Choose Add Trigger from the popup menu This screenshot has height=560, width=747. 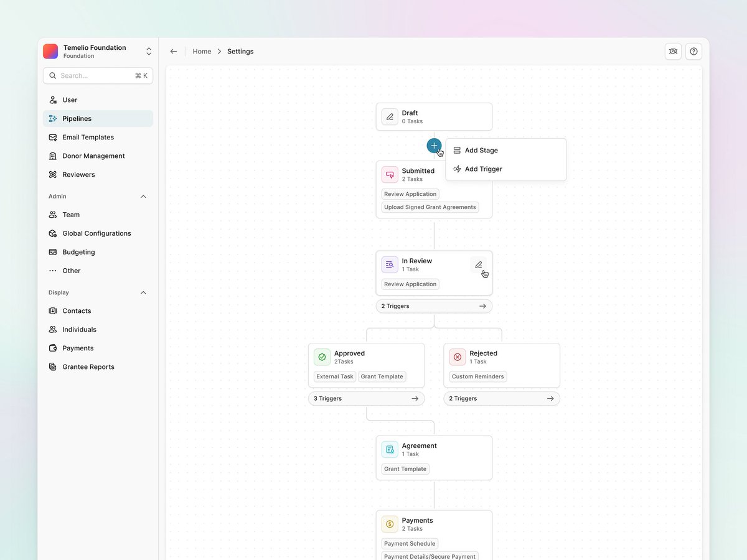coord(506,169)
